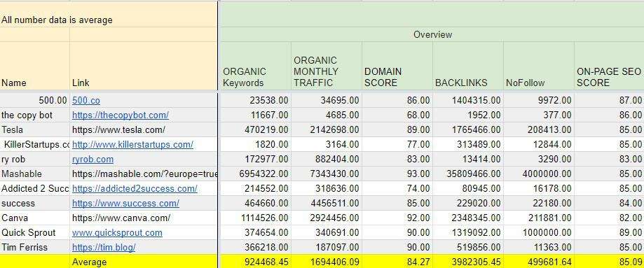
Task: Select Mashable monthly traffic 7343430.00
Action: [327, 174]
